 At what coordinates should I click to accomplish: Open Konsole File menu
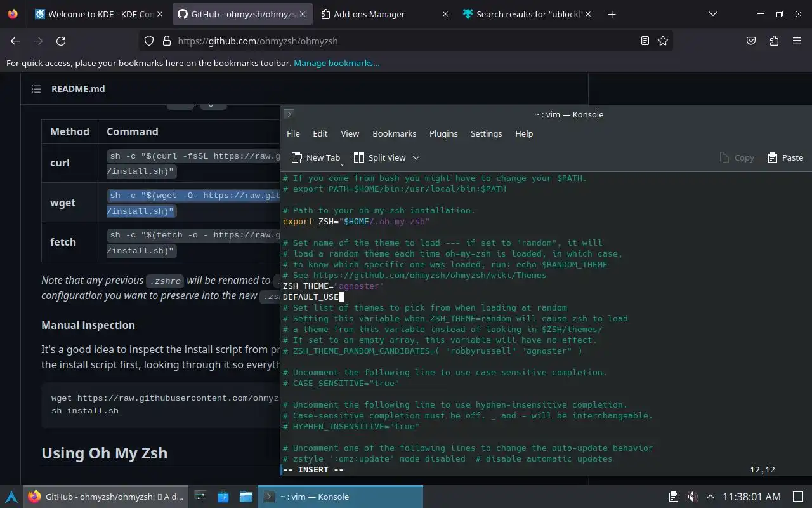pos(293,133)
